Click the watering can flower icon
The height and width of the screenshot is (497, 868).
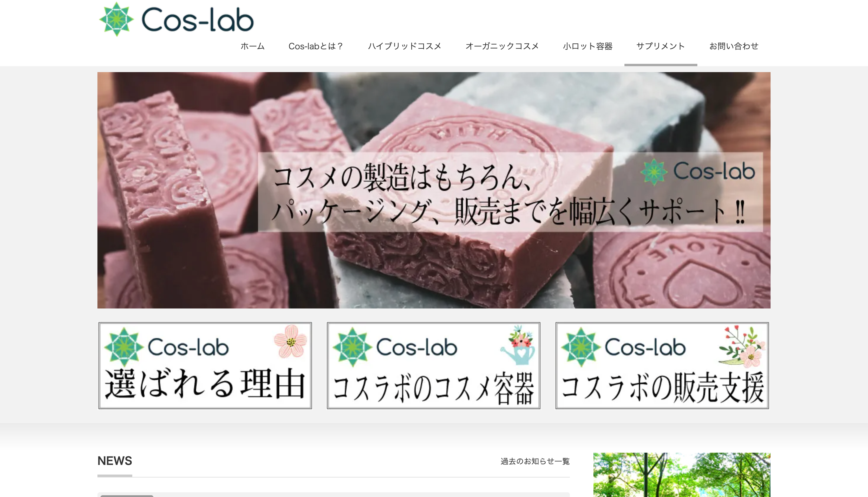tap(518, 345)
